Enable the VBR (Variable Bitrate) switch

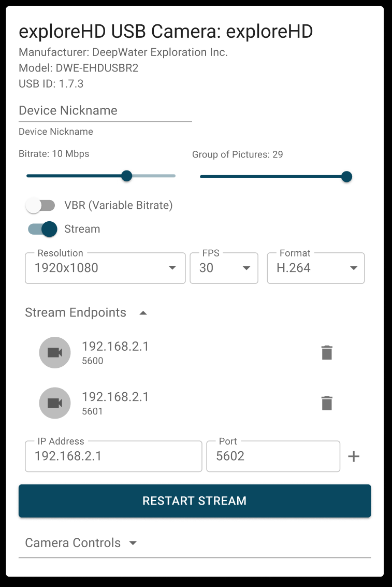(41, 205)
